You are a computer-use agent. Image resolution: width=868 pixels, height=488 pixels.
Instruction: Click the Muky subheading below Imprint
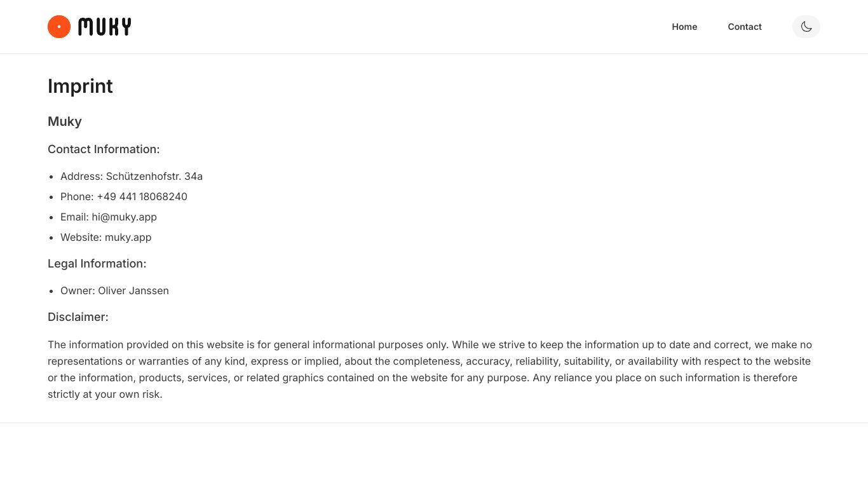pos(65,121)
